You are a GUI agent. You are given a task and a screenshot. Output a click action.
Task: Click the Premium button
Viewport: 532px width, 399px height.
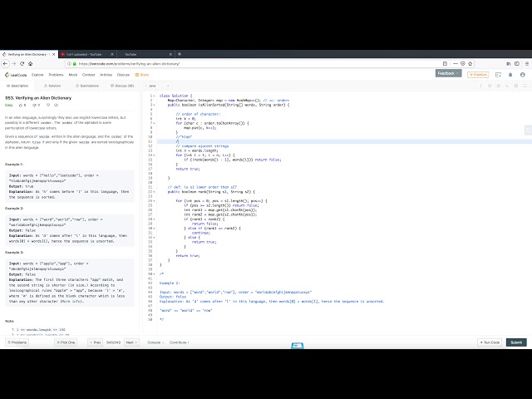pos(478,75)
